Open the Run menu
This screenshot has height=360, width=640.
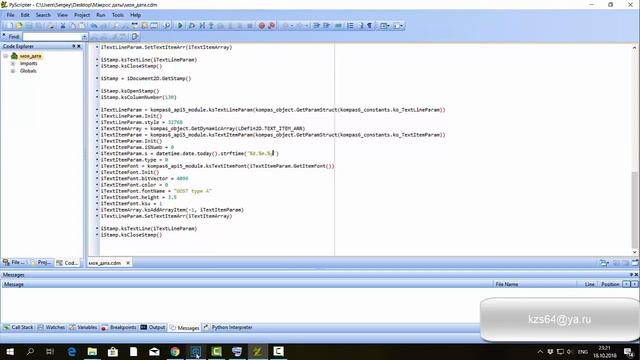(x=100, y=15)
